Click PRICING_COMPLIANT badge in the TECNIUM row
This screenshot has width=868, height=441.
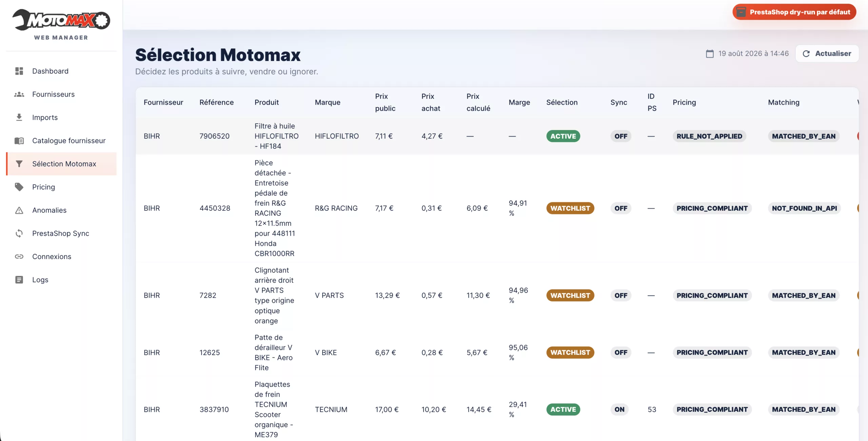(712, 409)
